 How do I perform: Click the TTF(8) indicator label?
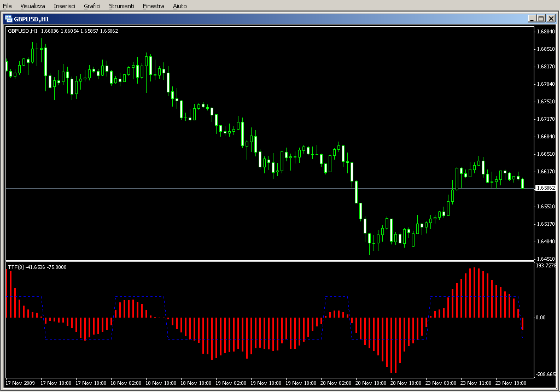37,267
